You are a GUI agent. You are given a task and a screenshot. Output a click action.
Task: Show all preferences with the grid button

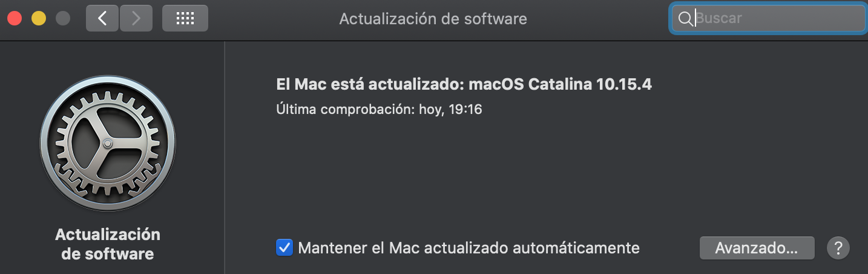tap(185, 18)
